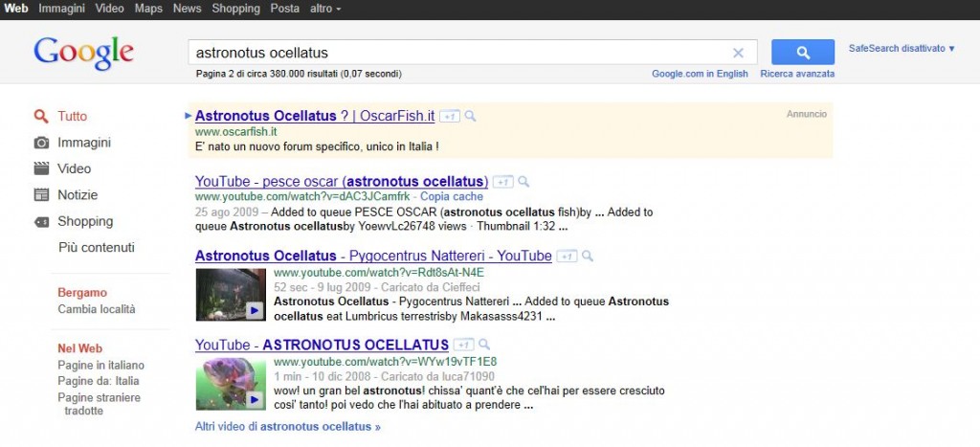Image resolution: width=980 pixels, height=447 pixels.
Task: Open Shopping from the top bar
Action: tap(235, 9)
